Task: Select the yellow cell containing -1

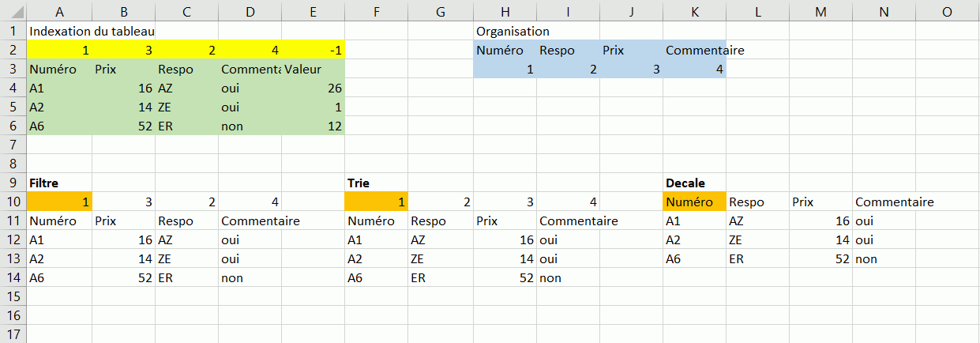Action: coord(313,50)
